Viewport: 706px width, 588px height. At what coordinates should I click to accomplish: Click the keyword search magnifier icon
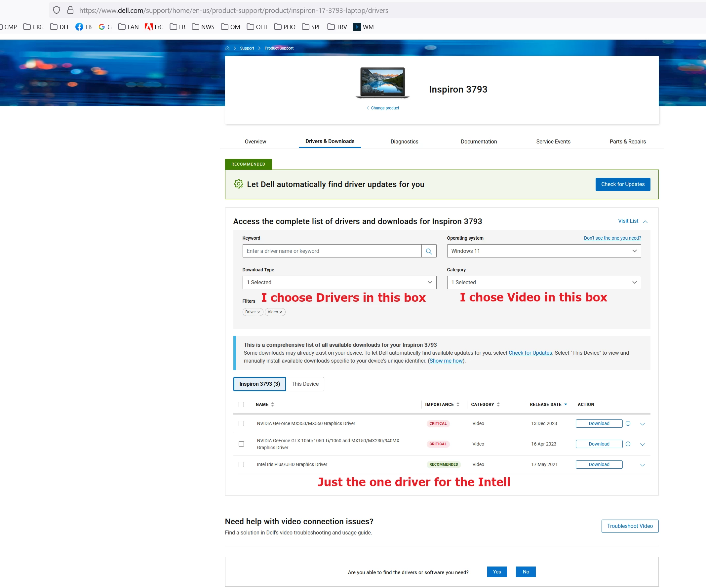pos(429,251)
